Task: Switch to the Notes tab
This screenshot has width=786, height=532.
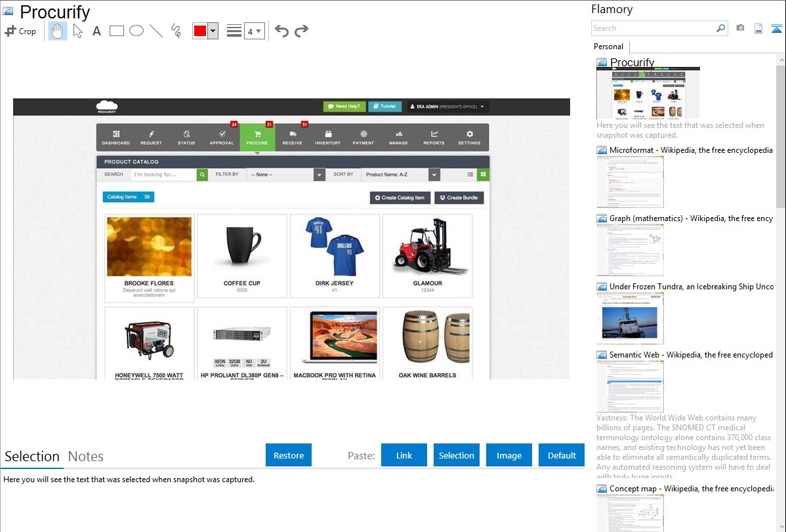Action: 86,457
